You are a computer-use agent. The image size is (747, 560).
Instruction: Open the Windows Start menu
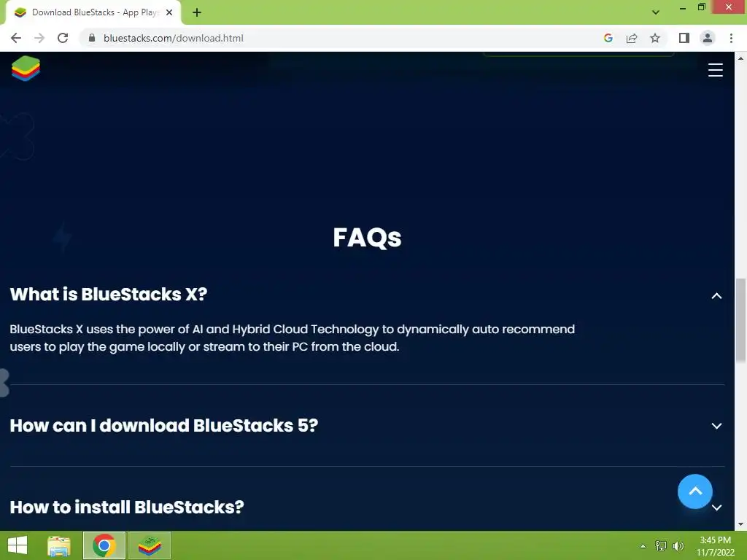tap(18, 545)
